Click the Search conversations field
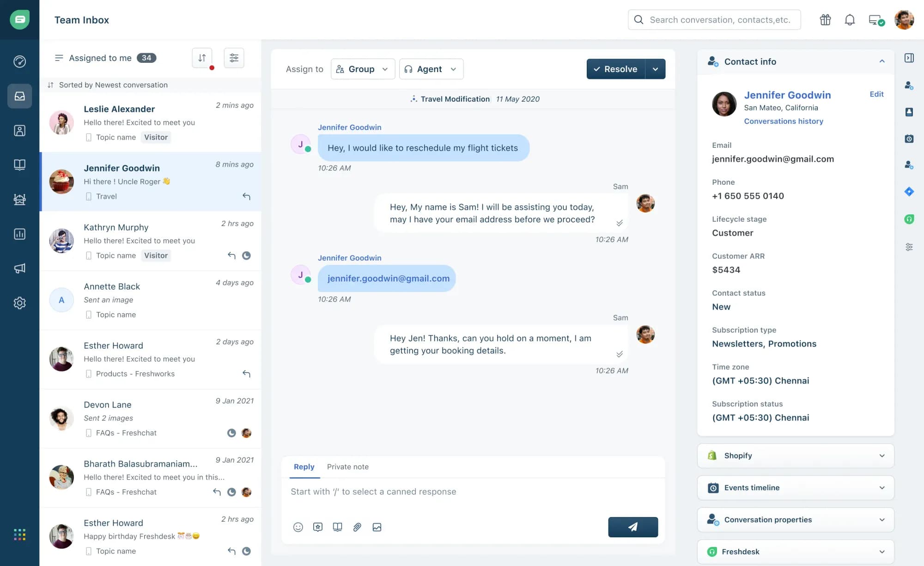Screen dimensions: 924x566 click(x=714, y=20)
